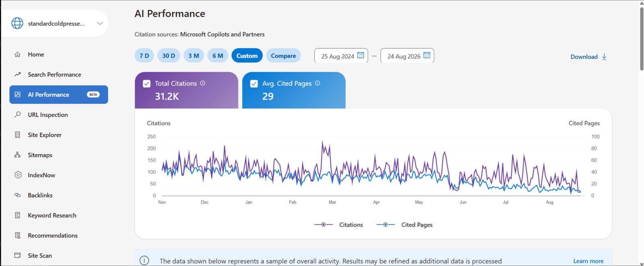Select the 7 D range
This screenshot has width=644, height=266.
coord(144,56)
